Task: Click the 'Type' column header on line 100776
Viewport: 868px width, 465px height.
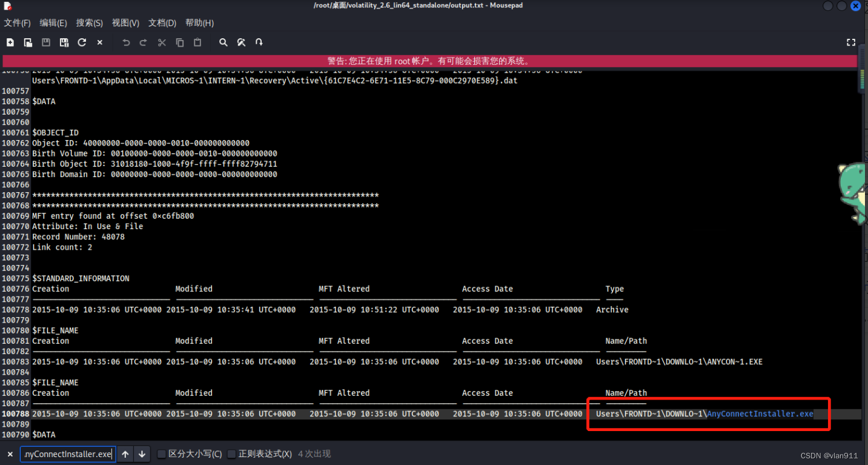Action: tap(615, 289)
